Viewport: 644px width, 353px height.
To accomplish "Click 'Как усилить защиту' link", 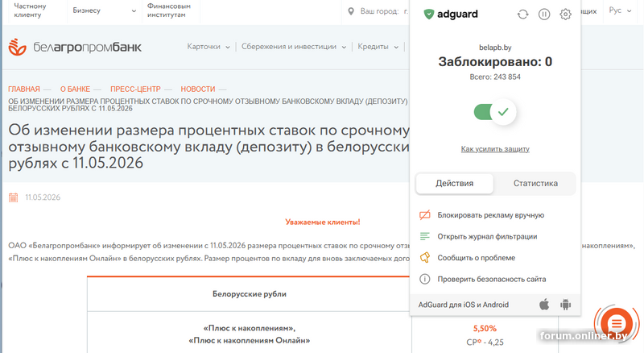I will (495, 149).
